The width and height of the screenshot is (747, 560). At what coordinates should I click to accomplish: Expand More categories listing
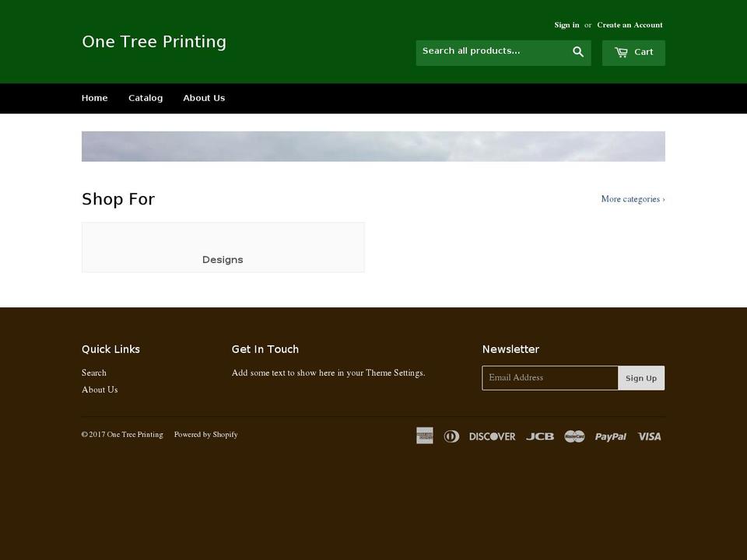point(633,198)
